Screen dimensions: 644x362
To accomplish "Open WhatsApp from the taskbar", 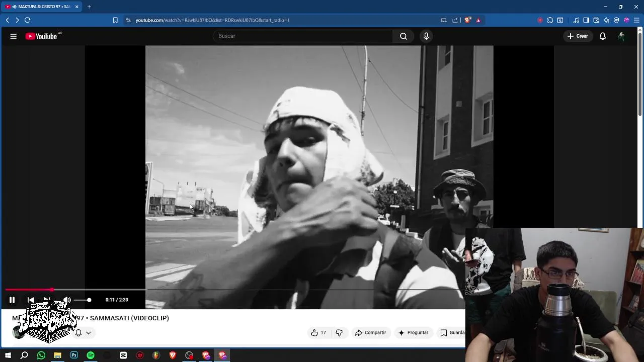I will point(41,355).
